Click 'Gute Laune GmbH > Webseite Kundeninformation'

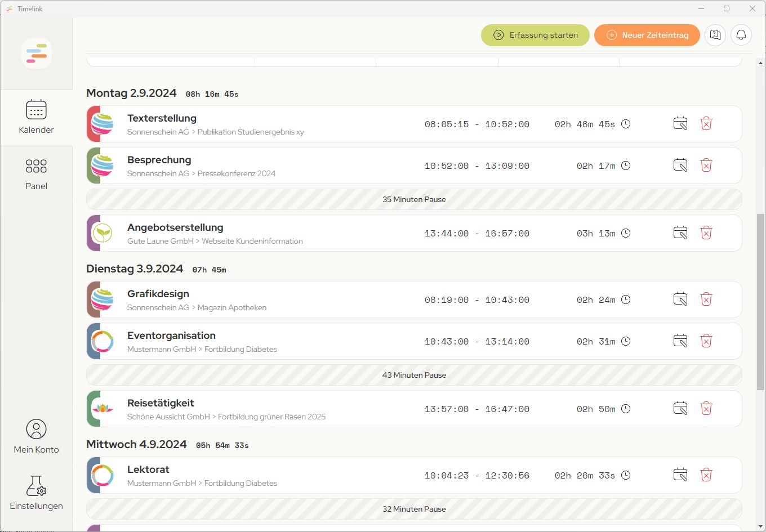[215, 241]
